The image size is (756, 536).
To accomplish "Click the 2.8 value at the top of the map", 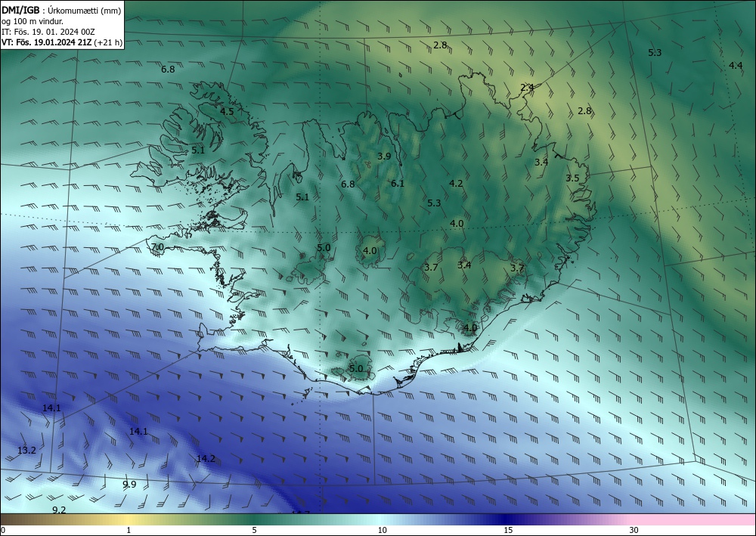I will pyautogui.click(x=440, y=45).
